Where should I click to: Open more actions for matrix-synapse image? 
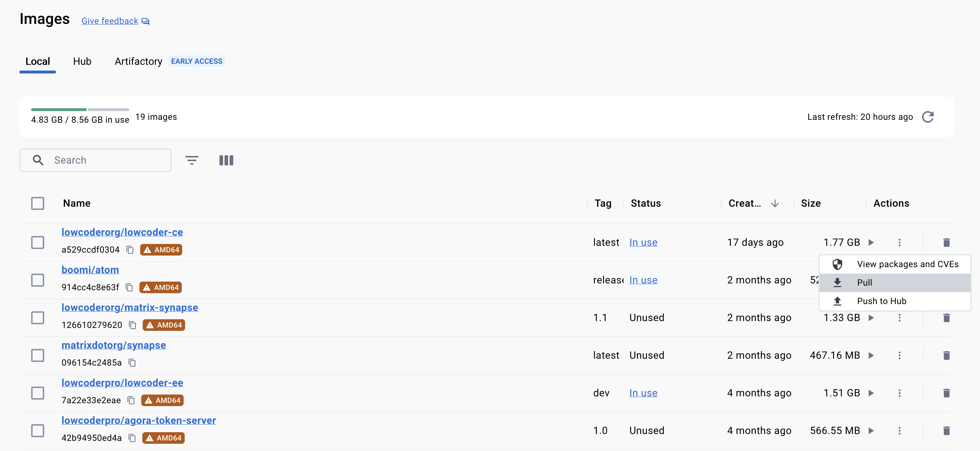[x=899, y=317]
